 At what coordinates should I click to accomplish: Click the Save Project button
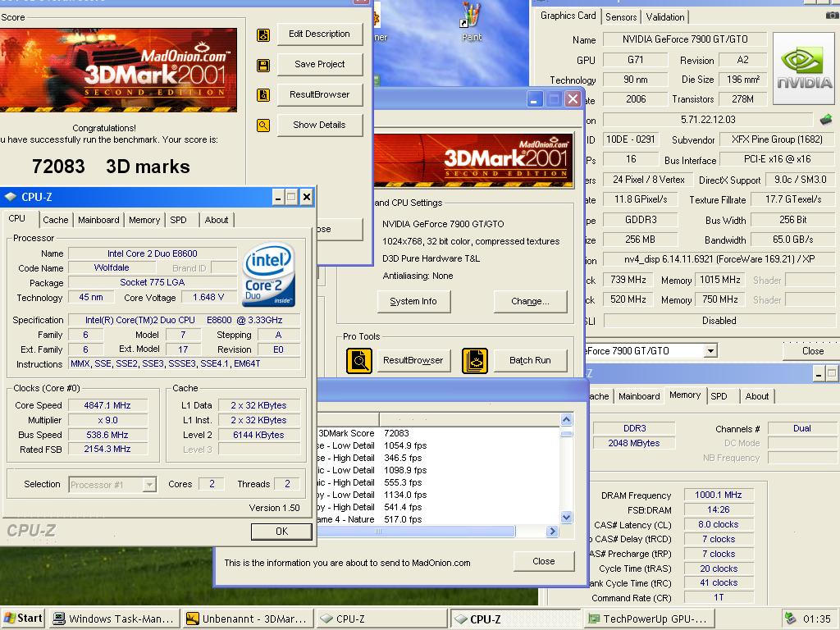[x=320, y=64]
